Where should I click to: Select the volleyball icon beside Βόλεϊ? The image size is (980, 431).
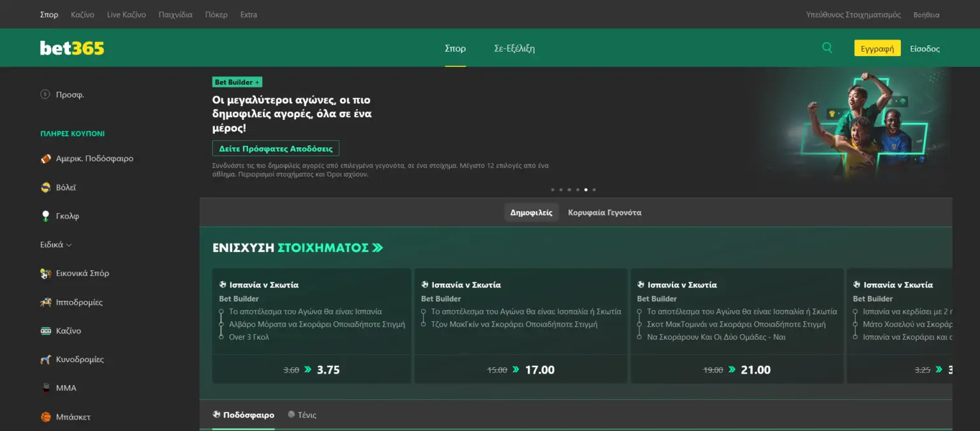pyautogui.click(x=45, y=187)
